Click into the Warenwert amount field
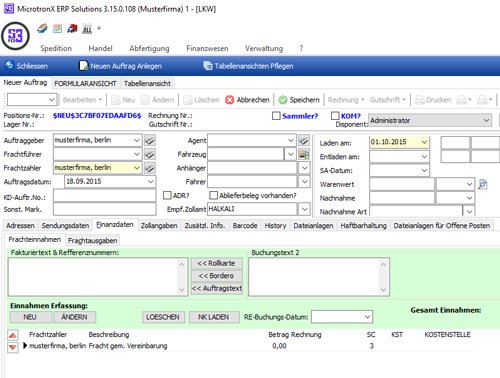This screenshot has width=500, height=378. (402, 184)
